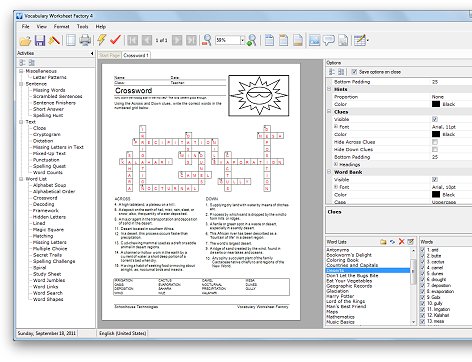The image size is (472, 362).
Task: Click the Word Lists refresh arrows icon
Action: 392,242
